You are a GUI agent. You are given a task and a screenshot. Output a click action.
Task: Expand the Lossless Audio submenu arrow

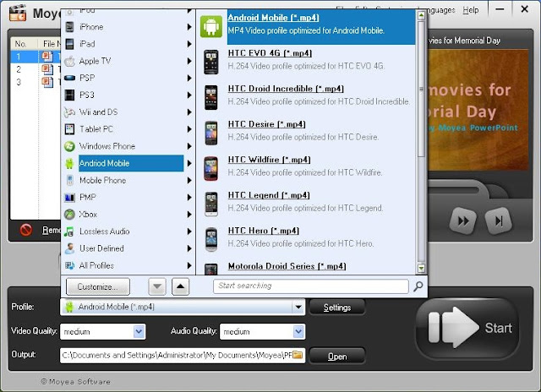pos(189,231)
